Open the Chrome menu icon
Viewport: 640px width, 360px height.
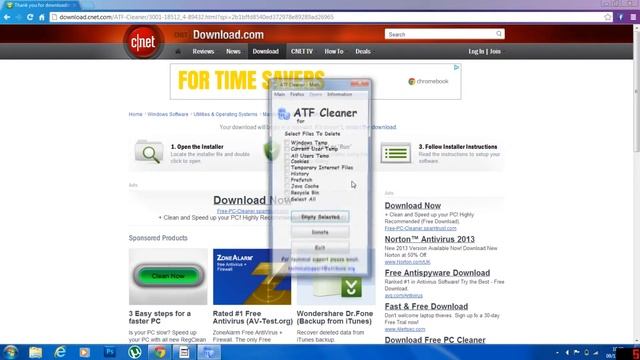633,17
